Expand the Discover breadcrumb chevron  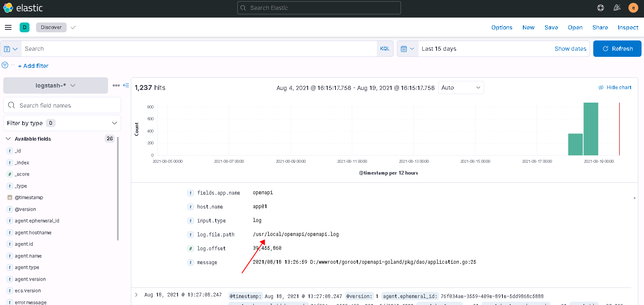click(73, 27)
